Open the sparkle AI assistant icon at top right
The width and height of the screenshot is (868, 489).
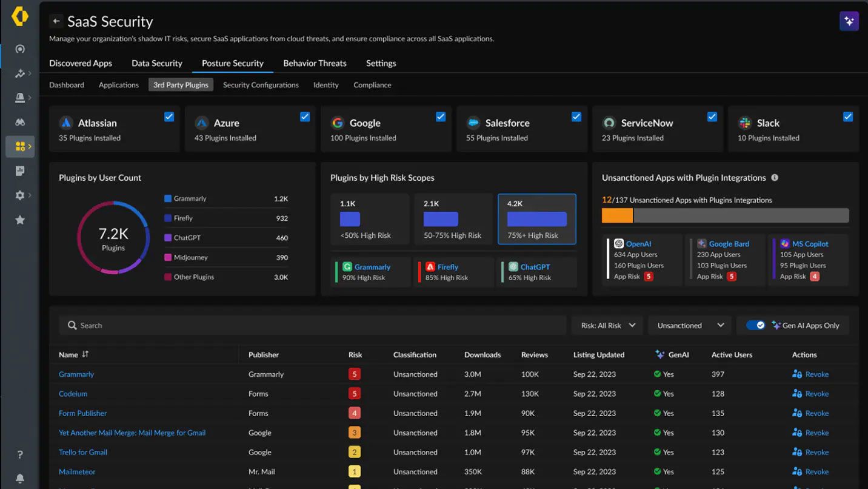pos(849,21)
